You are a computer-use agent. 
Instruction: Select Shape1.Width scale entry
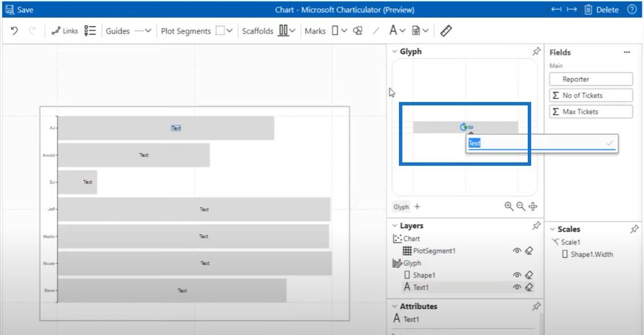[x=588, y=255]
